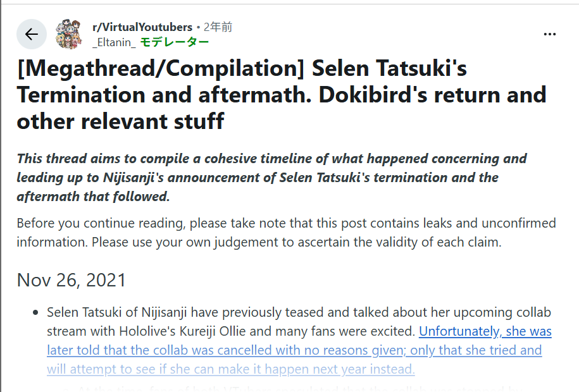Click the "Nov 26, 2021" date heading
This screenshot has height=392, width=579.
click(72, 280)
